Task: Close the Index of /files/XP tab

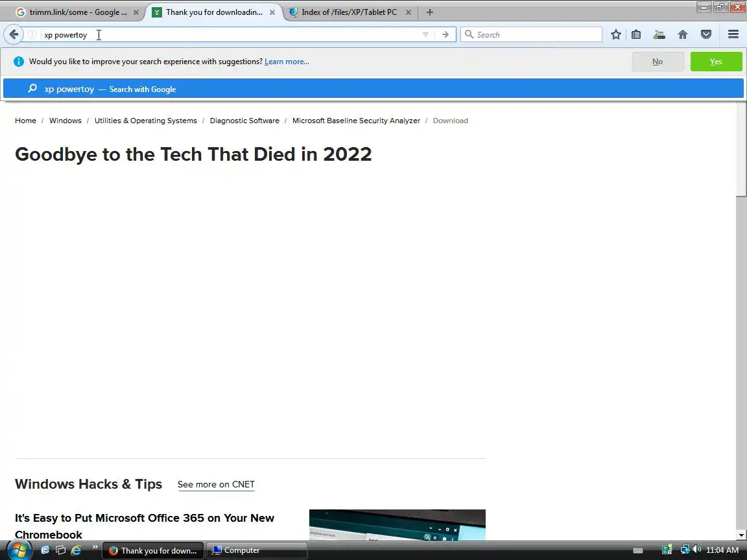Action: [x=409, y=12]
